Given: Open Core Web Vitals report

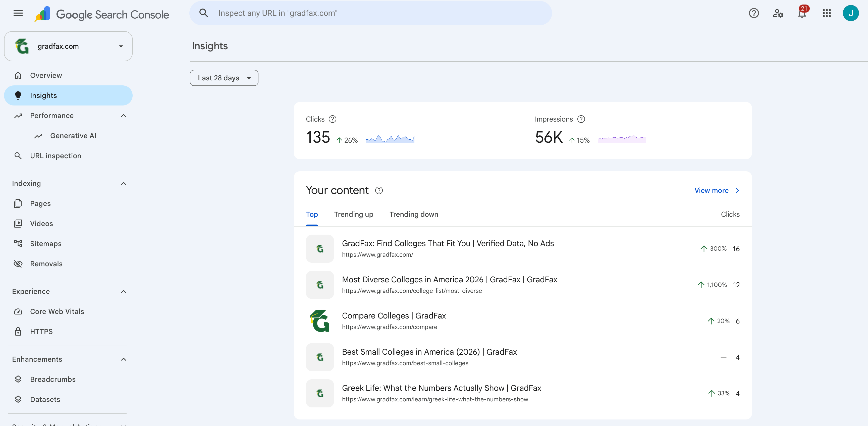Looking at the screenshot, I should tap(68, 311).
